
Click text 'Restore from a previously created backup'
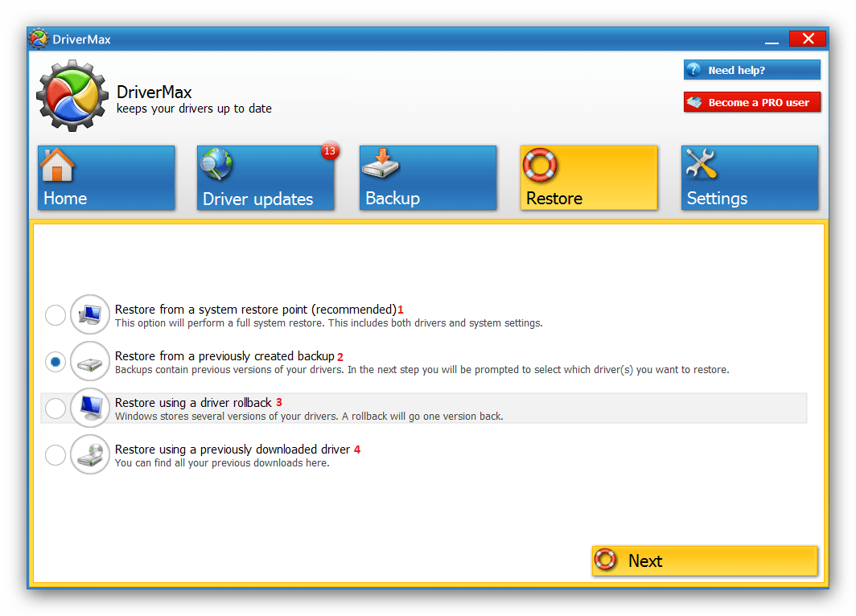(224, 356)
